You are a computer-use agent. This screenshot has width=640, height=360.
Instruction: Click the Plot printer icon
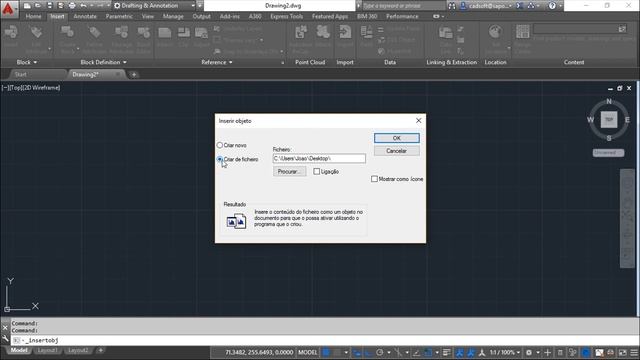coord(72,6)
